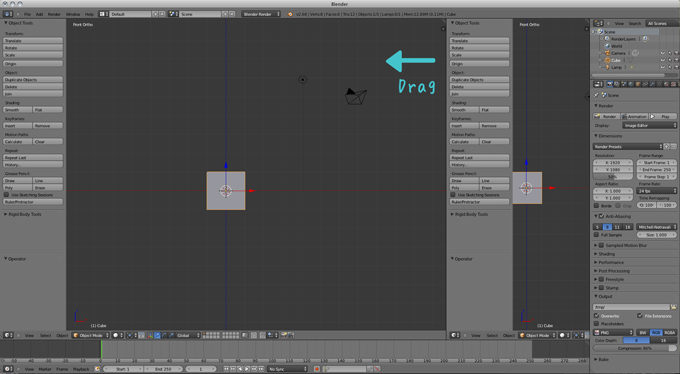Screen dimensions: 680x374
Task: Click the Animation render button
Action: point(634,116)
